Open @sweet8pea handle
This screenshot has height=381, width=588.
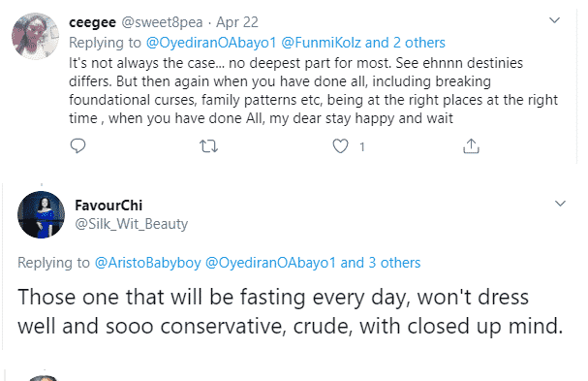click(162, 22)
